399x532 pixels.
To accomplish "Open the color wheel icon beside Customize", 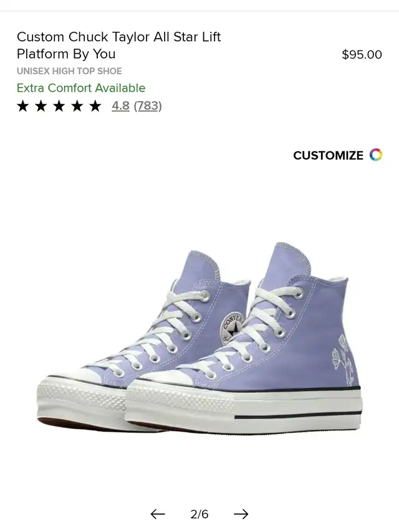I will point(376,155).
